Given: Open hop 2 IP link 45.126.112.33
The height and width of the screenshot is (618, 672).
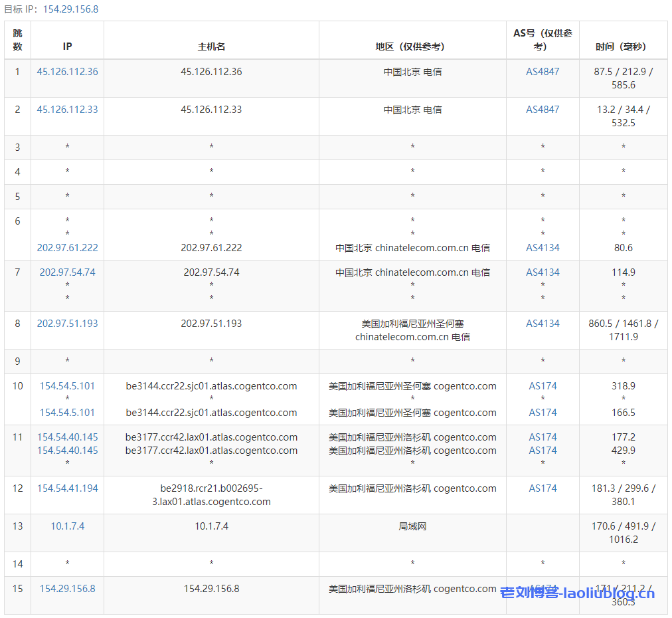Looking at the screenshot, I should [x=67, y=109].
